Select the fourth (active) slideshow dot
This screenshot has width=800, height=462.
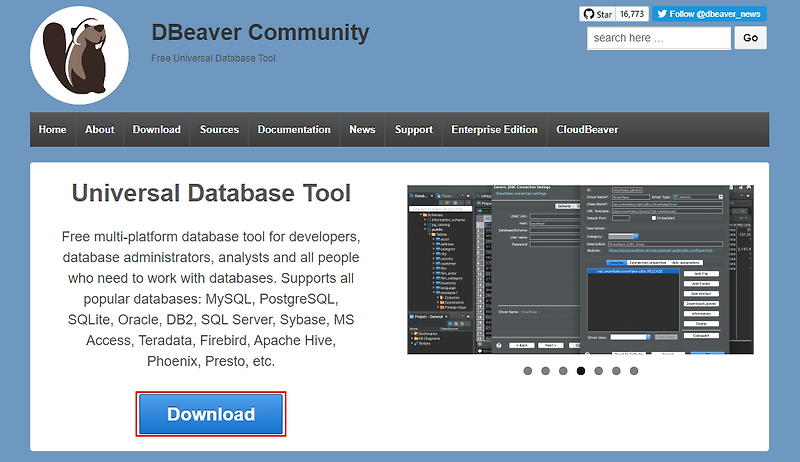pyautogui.click(x=581, y=371)
